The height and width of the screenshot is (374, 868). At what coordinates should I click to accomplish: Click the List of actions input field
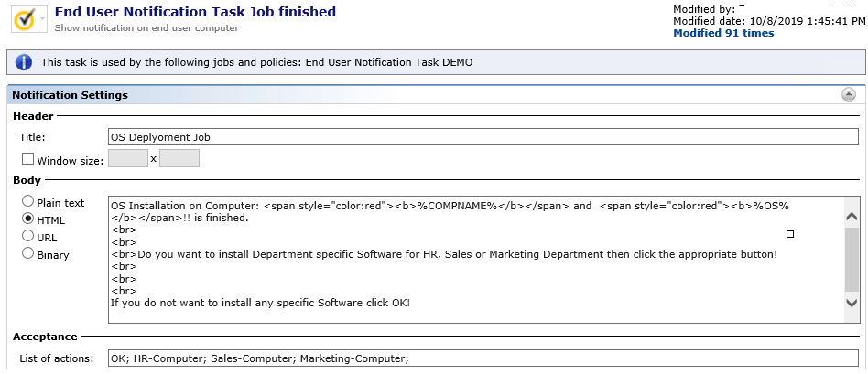point(483,358)
